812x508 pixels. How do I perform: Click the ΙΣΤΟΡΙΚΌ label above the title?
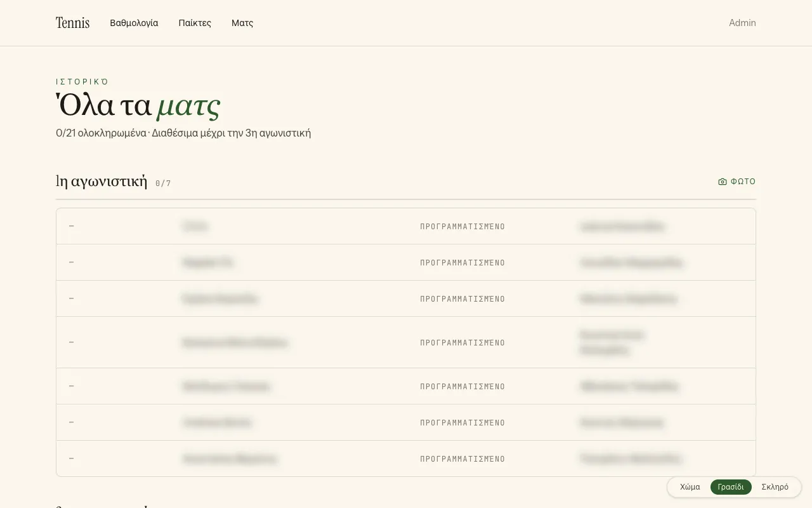coord(82,82)
